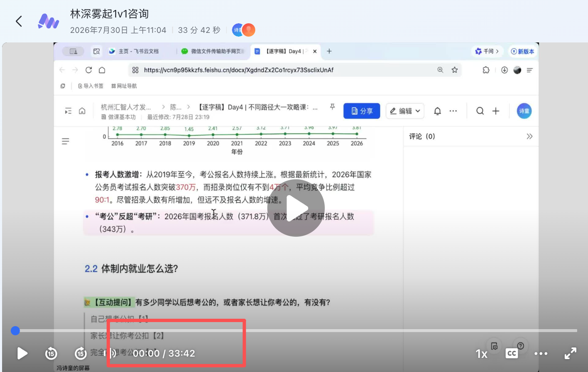This screenshot has width=588, height=372.
Task: Open browser downloads icon
Action: click(504, 70)
